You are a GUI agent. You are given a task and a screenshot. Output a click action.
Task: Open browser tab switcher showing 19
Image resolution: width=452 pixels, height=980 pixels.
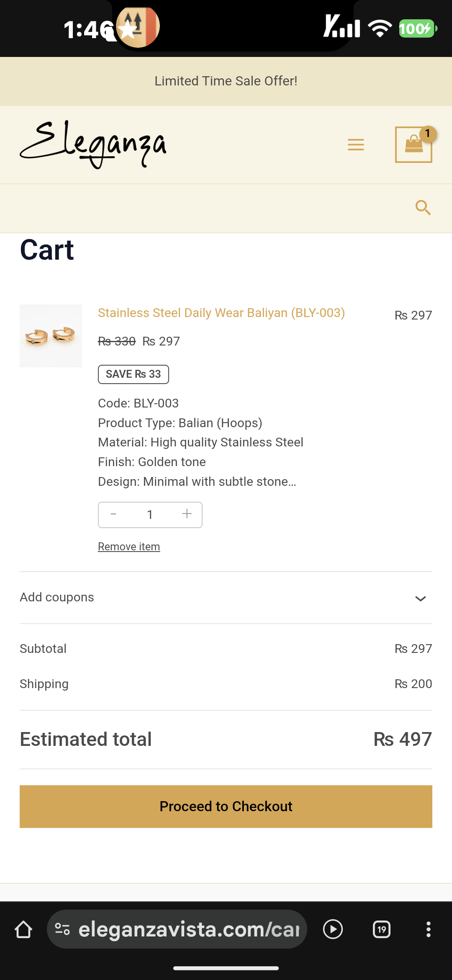pos(381,929)
